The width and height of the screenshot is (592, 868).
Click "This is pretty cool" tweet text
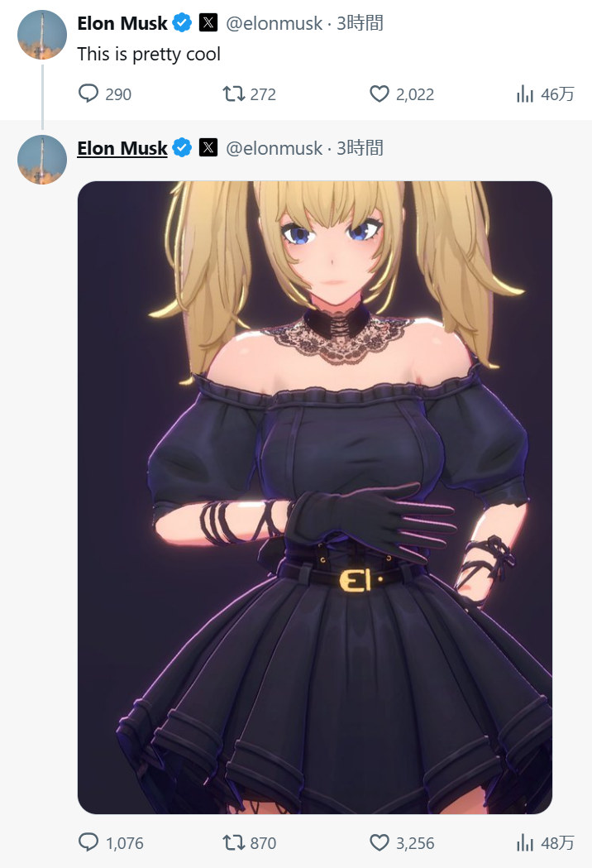pyautogui.click(x=149, y=55)
